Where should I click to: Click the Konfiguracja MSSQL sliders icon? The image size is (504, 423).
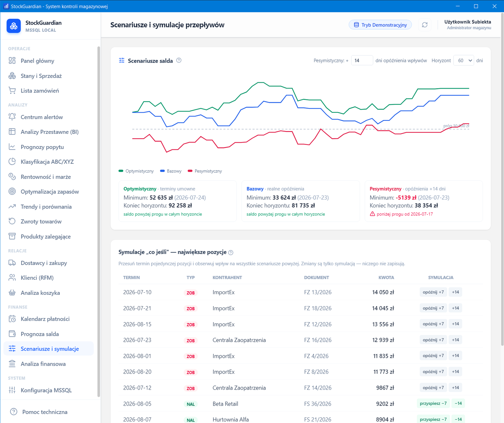click(12, 390)
